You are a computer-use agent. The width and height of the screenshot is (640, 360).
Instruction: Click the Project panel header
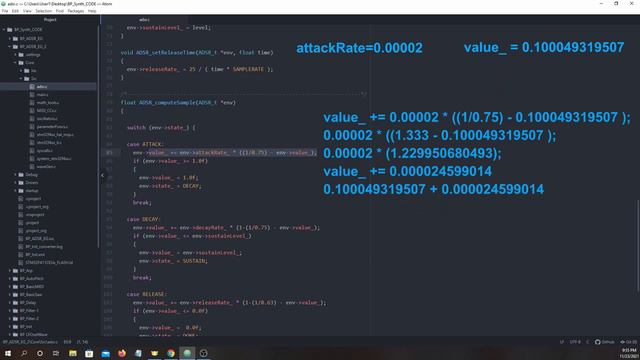tap(50, 20)
